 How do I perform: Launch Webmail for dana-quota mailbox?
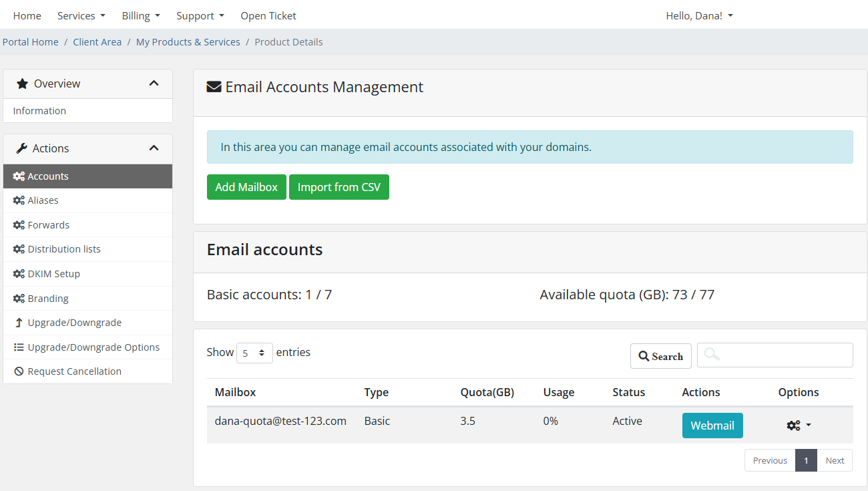coord(712,426)
